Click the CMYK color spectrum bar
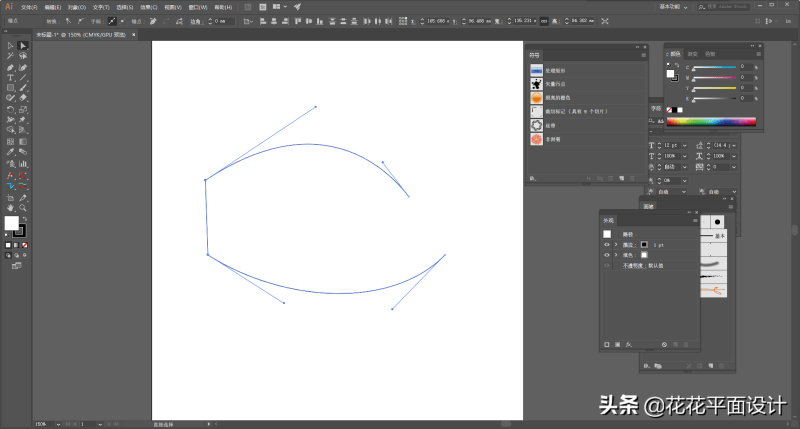This screenshot has height=429, width=800. point(711,121)
